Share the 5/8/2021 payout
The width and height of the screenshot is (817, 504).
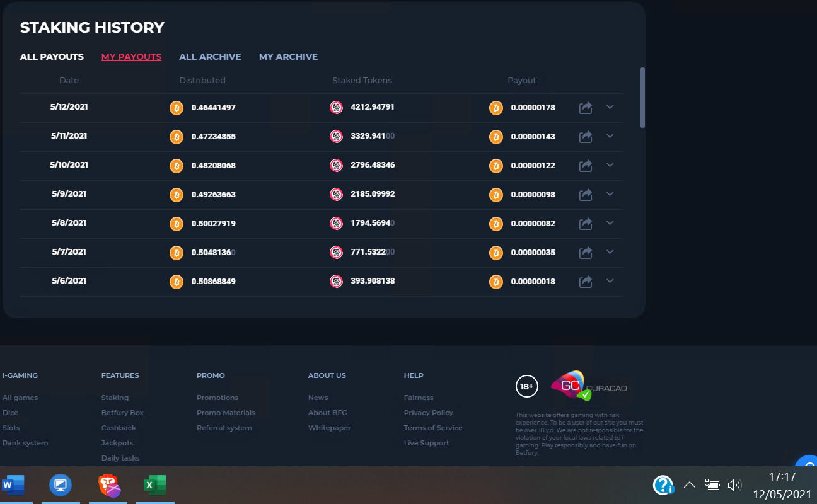tap(586, 224)
